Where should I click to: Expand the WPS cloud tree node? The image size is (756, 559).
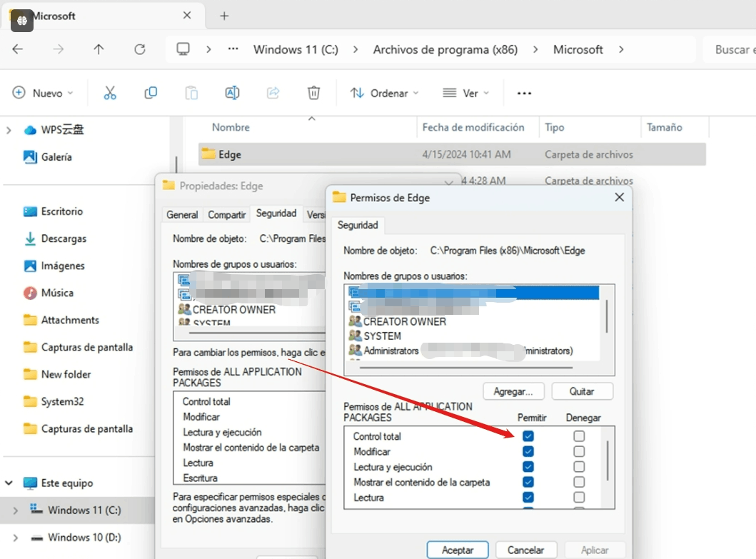click(9, 130)
